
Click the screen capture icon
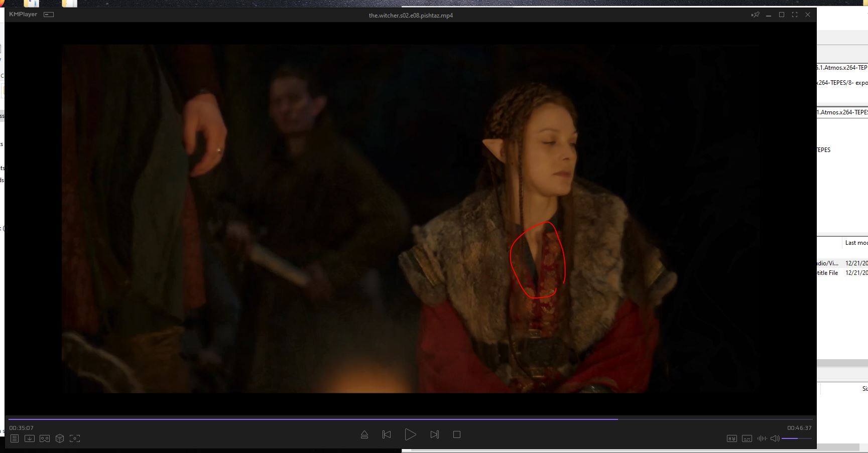click(x=75, y=438)
